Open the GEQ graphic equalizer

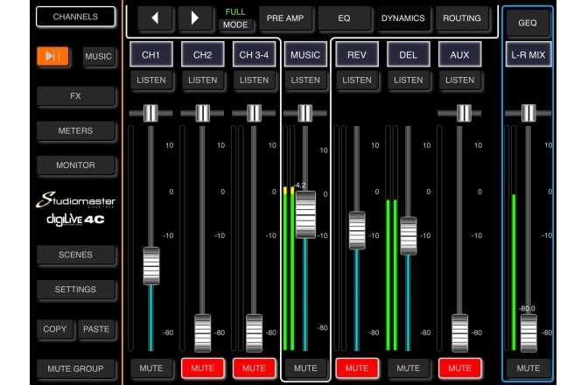tap(528, 23)
